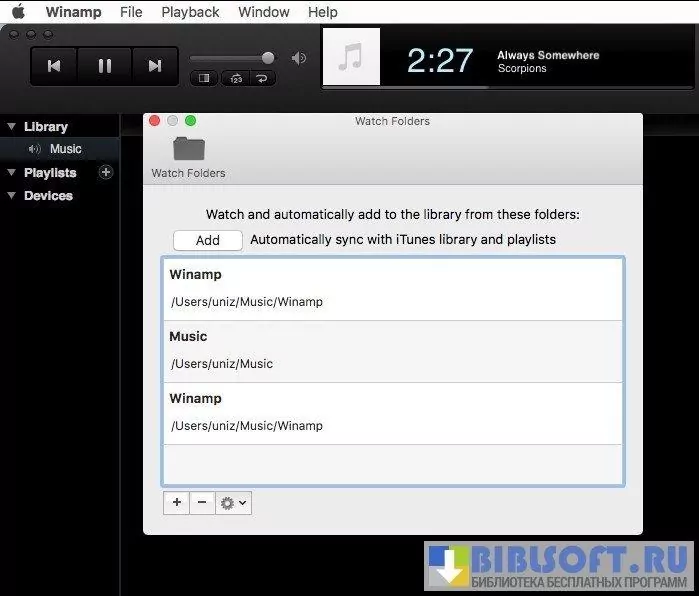This screenshot has height=596, width=699.
Task: Toggle the sidebar view button
Action: tap(204, 78)
